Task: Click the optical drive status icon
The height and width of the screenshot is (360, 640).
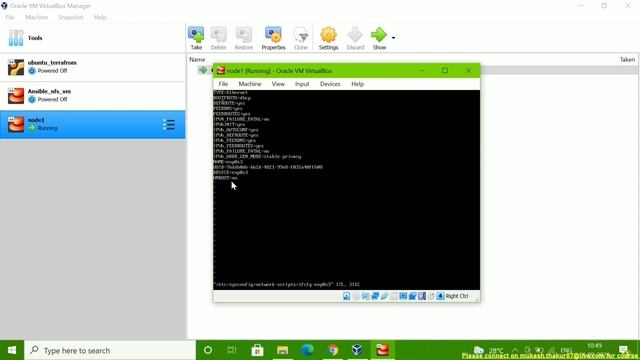Action: point(356,296)
